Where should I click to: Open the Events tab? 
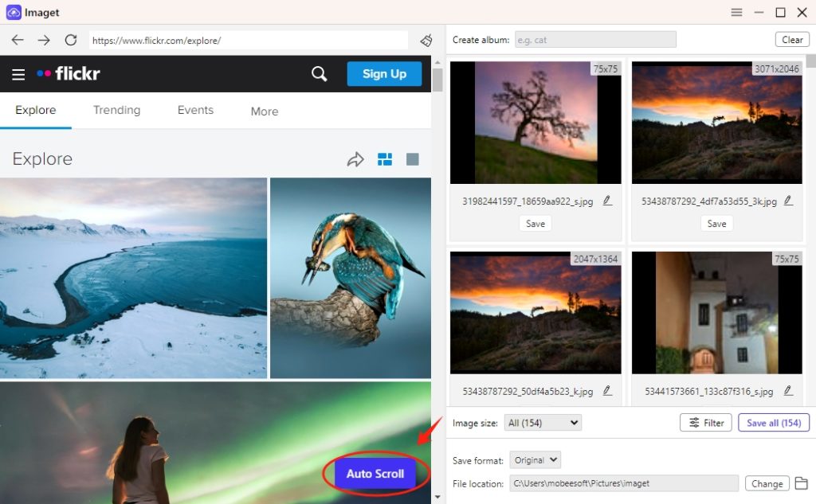coord(195,110)
